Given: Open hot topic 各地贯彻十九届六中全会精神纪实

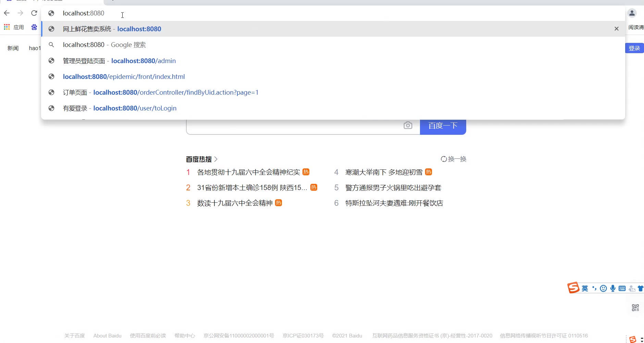Looking at the screenshot, I should [x=248, y=172].
